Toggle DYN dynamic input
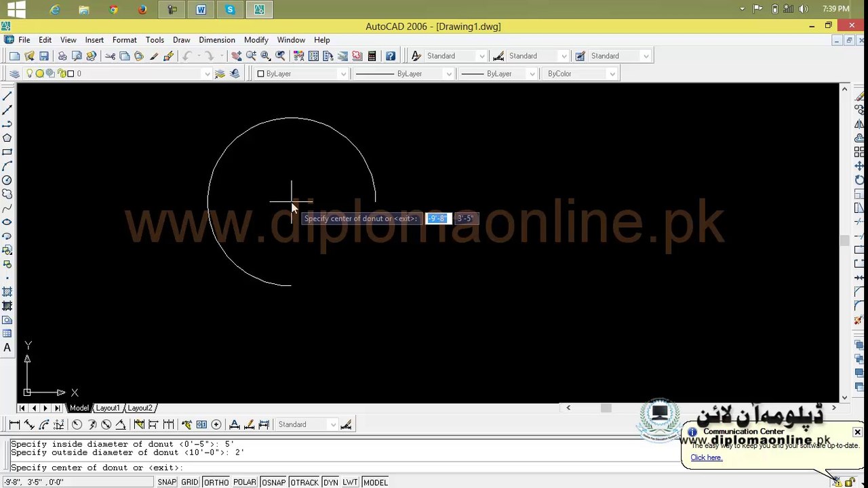Screen dimensions: 868x488 [x=330, y=483]
